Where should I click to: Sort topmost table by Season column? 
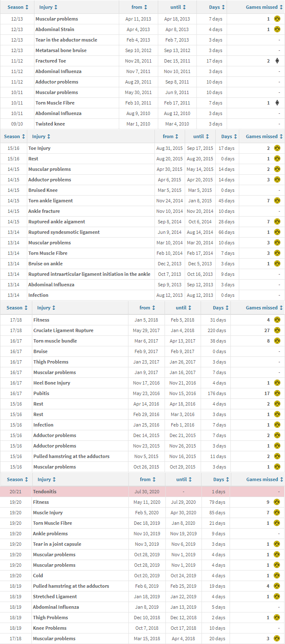(x=18, y=7)
